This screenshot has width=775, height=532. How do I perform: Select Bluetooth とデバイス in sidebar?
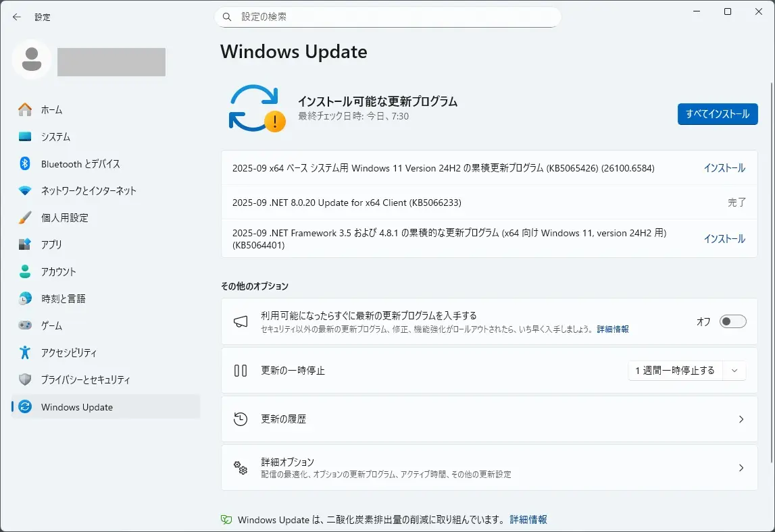pos(106,163)
